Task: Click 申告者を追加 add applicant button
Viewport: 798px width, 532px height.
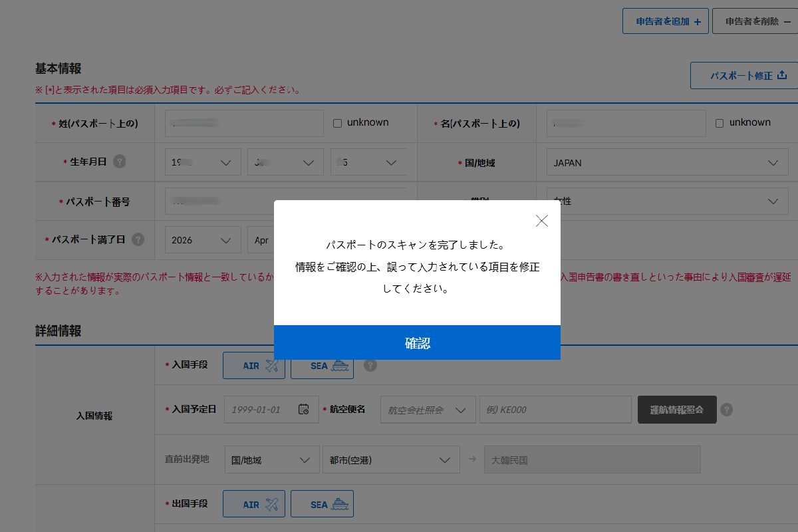Action: point(665,21)
